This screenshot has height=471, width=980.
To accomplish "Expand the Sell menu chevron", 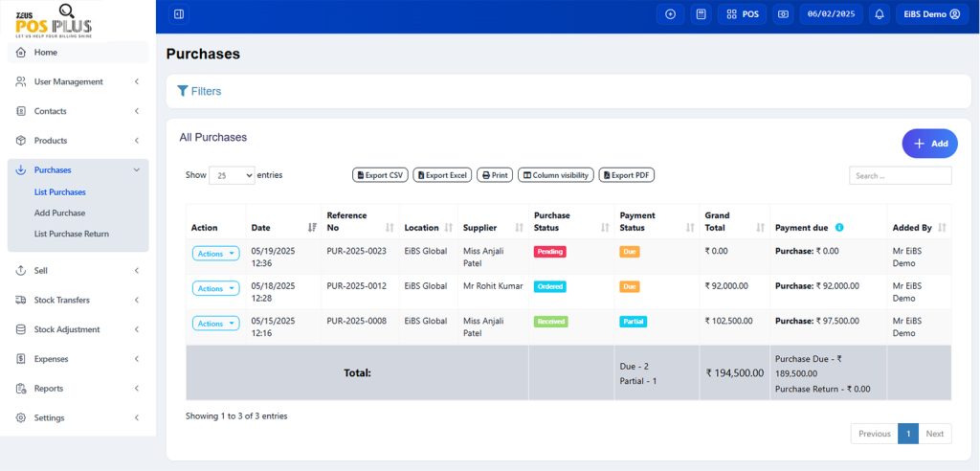I will [x=136, y=271].
